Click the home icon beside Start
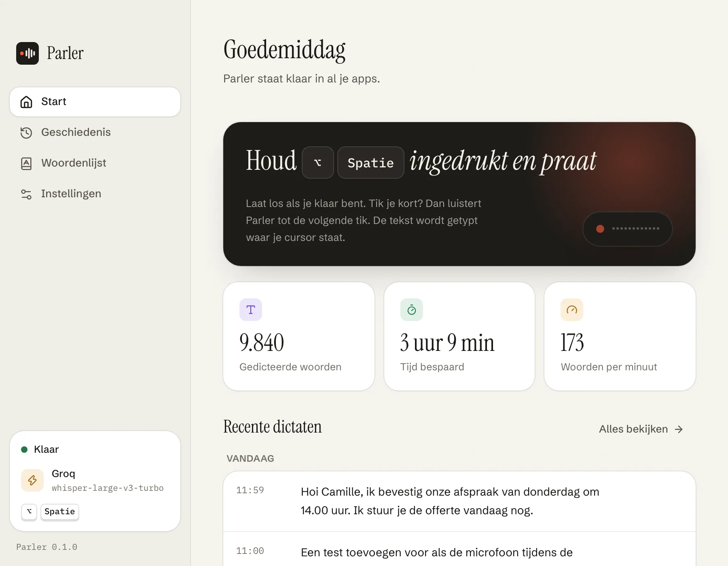 26,102
